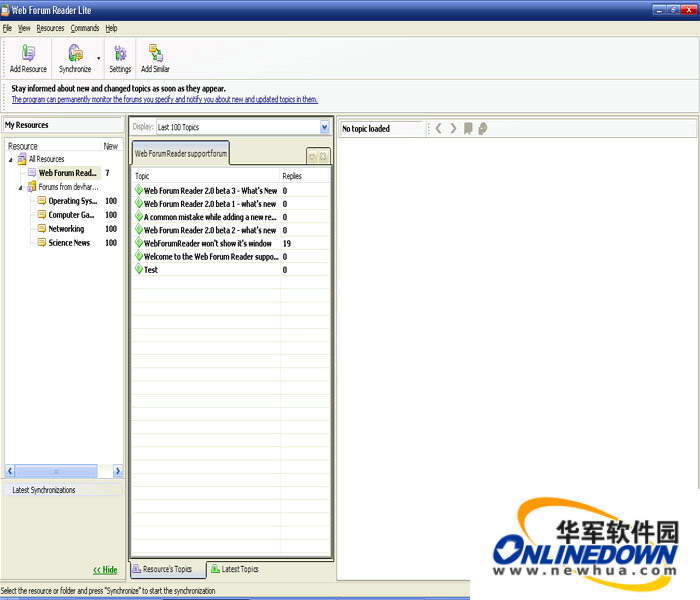Click the My Resources panel header

[62, 125]
